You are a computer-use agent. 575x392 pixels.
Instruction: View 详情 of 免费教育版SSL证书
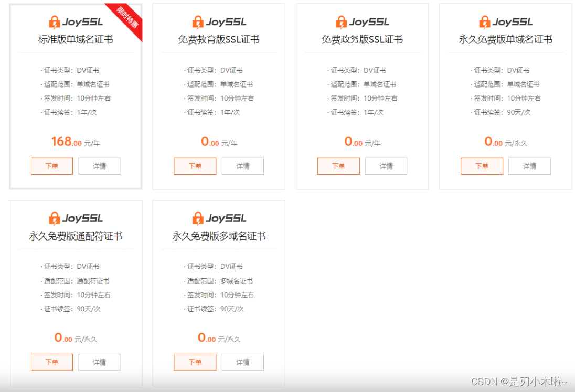tap(242, 166)
